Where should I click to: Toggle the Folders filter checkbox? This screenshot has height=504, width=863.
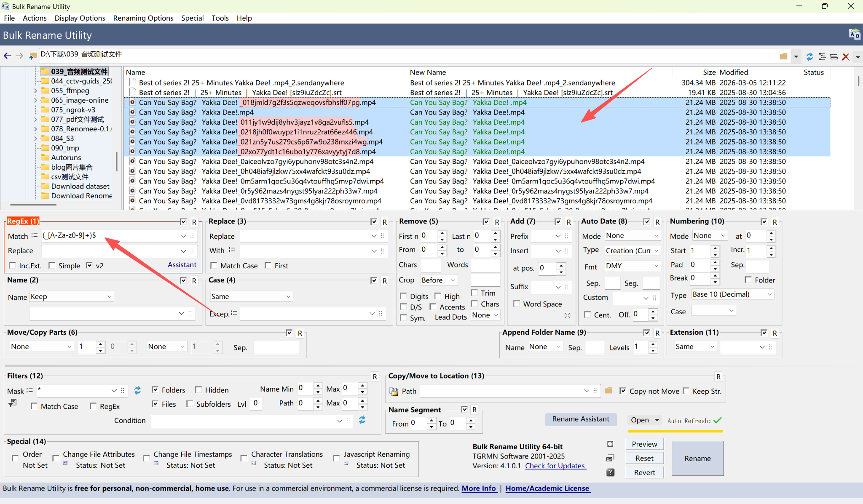pos(155,389)
